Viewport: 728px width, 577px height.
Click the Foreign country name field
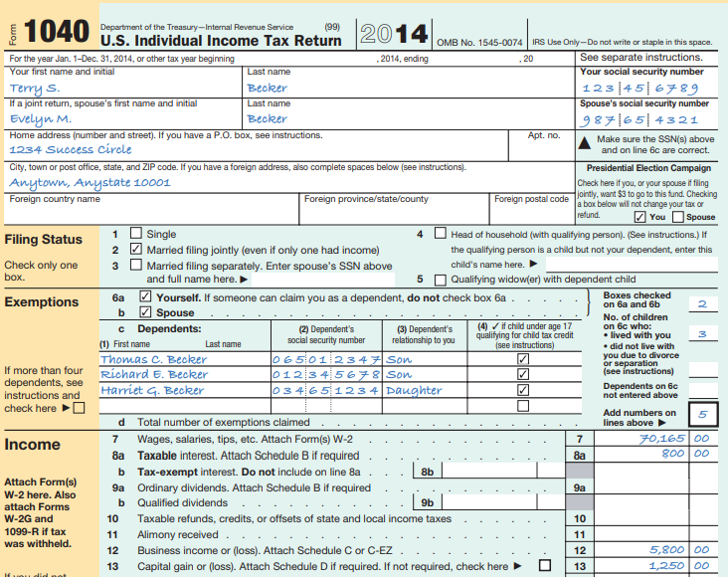151,209
